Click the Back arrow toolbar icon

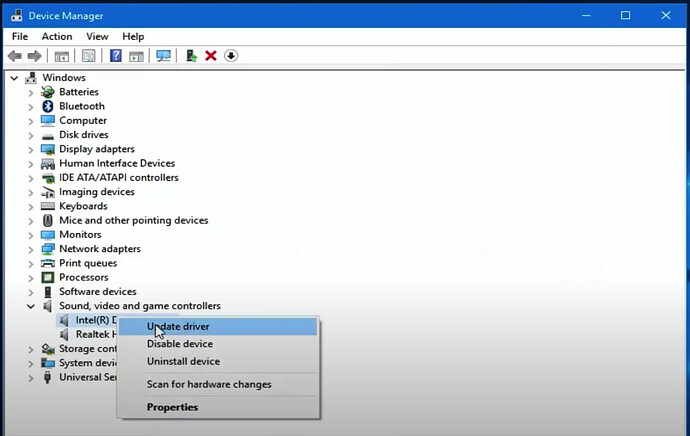pos(15,56)
